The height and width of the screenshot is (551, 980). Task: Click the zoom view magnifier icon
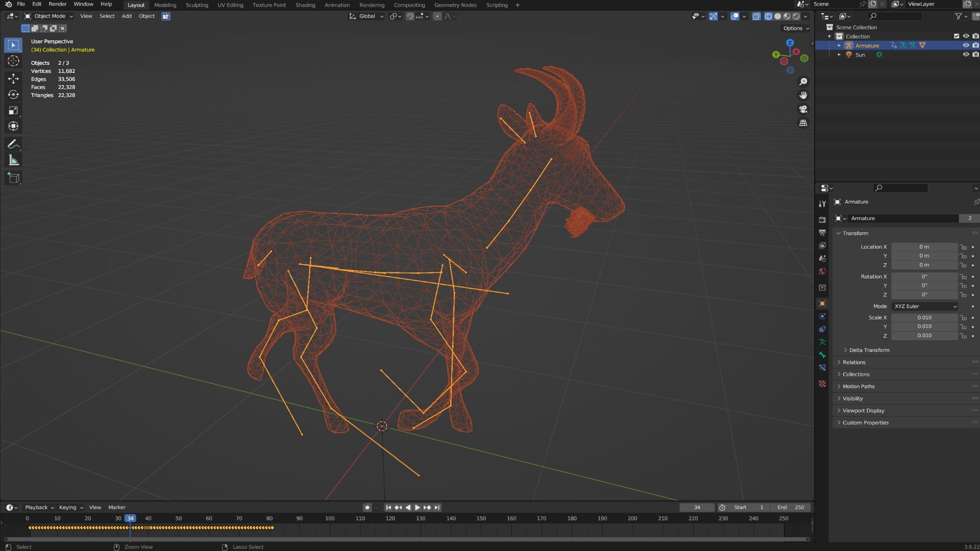(x=803, y=82)
